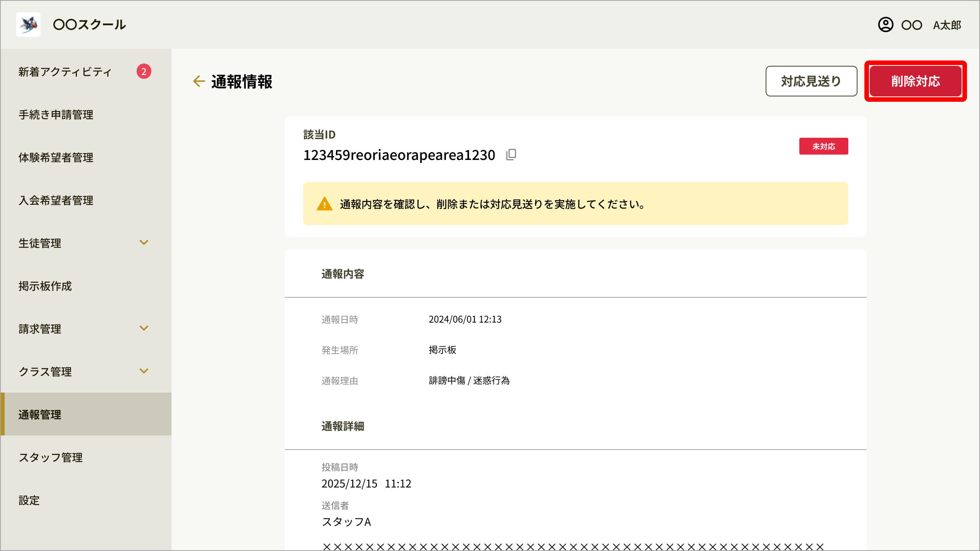Open 掲示板作成 menu item
The image size is (980, 551).
click(86, 286)
